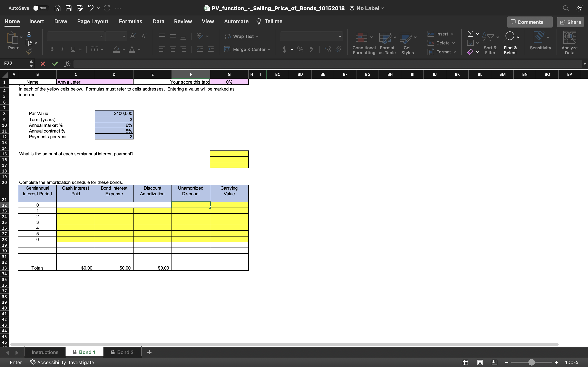This screenshot has height=367, width=588.
Task: Open Conditional Formatting
Action: coord(363,42)
